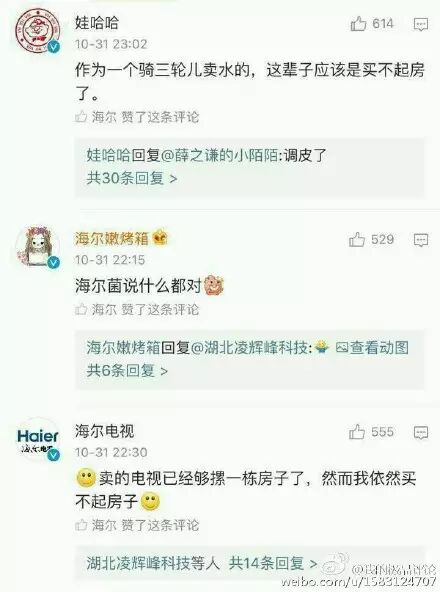
Task: Open 娃哈哈 username link
Action: (97, 23)
